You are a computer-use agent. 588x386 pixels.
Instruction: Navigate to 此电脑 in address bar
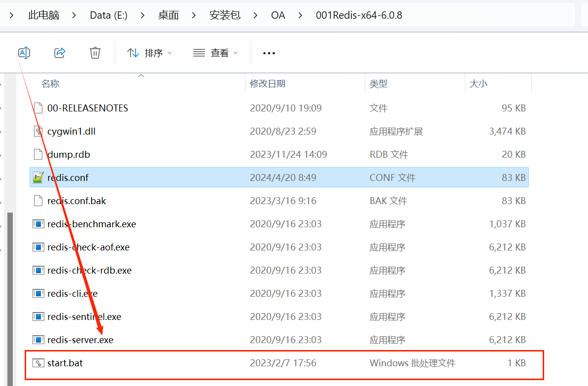[x=43, y=15]
